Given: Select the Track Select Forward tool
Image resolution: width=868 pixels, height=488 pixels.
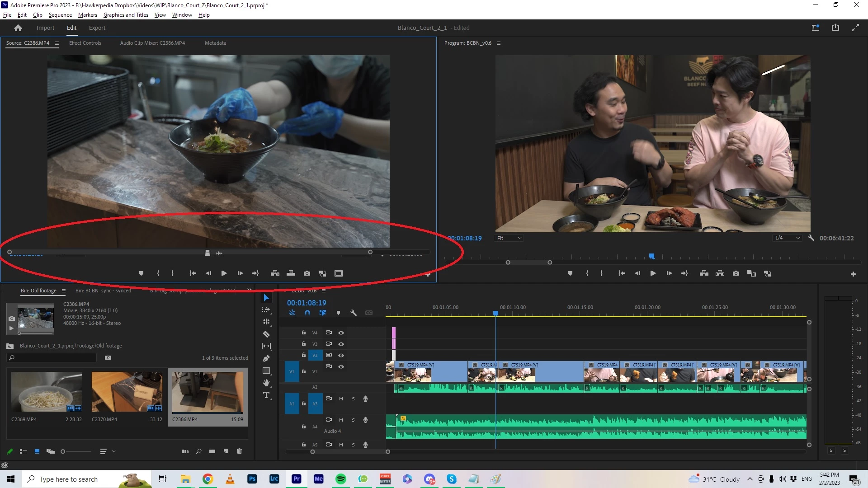Looking at the screenshot, I should (x=266, y=310).
